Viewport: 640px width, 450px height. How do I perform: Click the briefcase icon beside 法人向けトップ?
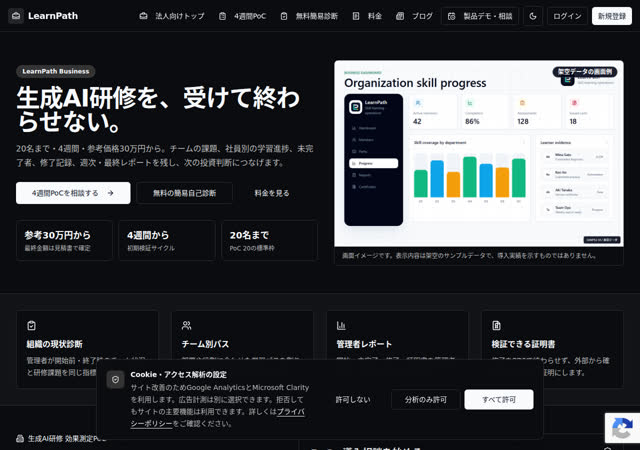tap(143, 16)
